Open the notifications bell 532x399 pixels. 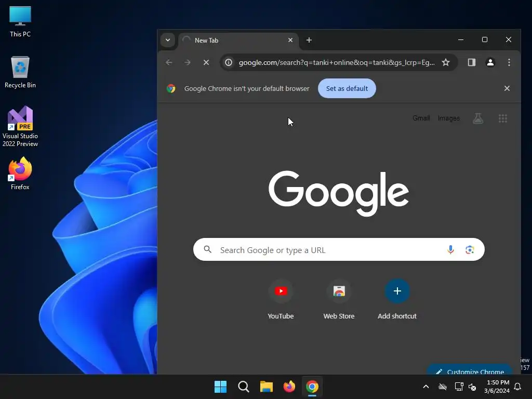click(x=518, y=387)
